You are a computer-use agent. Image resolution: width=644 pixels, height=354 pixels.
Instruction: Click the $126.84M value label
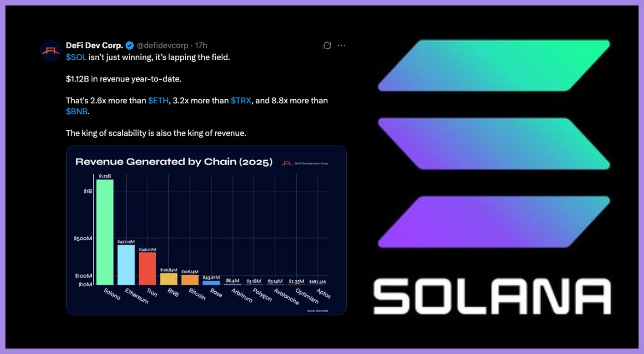coord(168,270)
